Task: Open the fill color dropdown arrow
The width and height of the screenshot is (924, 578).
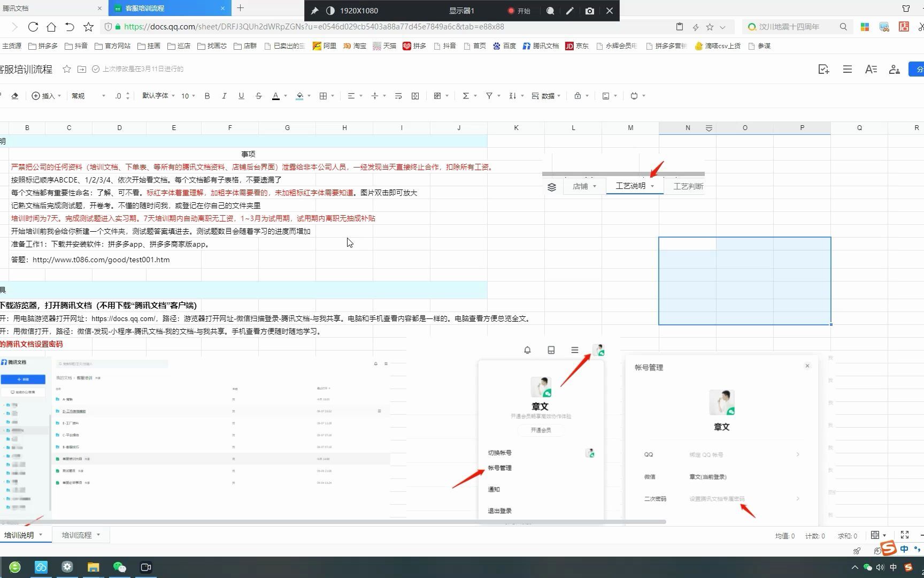Action: 309,96
